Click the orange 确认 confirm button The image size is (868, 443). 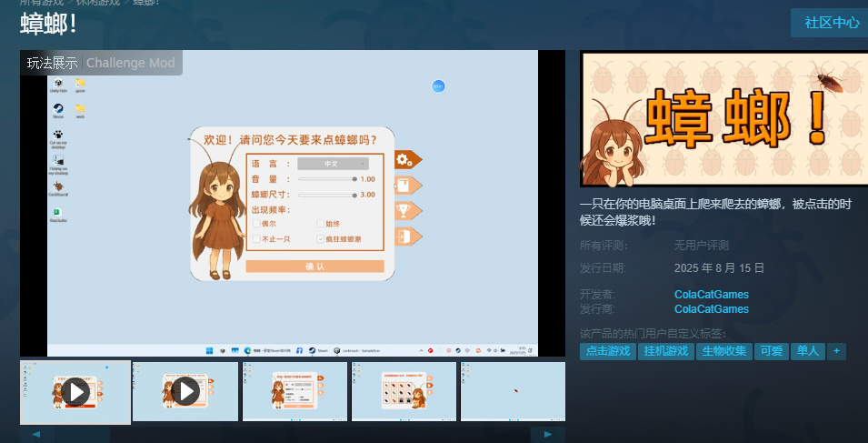[x=315, y=267]
